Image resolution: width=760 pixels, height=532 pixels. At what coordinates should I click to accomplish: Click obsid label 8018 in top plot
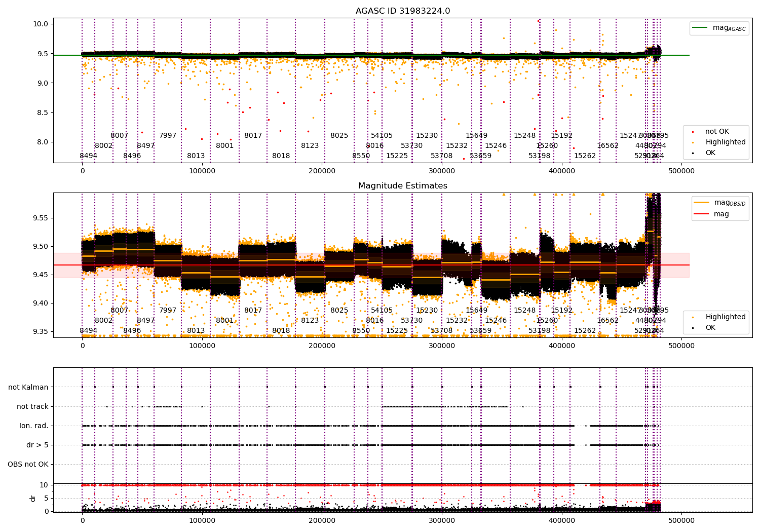coord(281,156)
